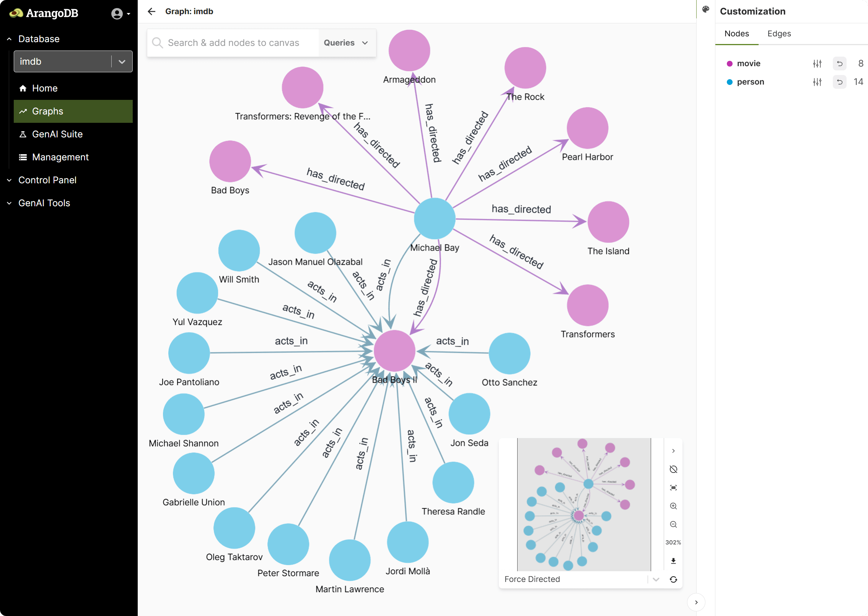Open Graphs in the sidebar
This screenshot has width=868, height=616.
tap(73, 111)
